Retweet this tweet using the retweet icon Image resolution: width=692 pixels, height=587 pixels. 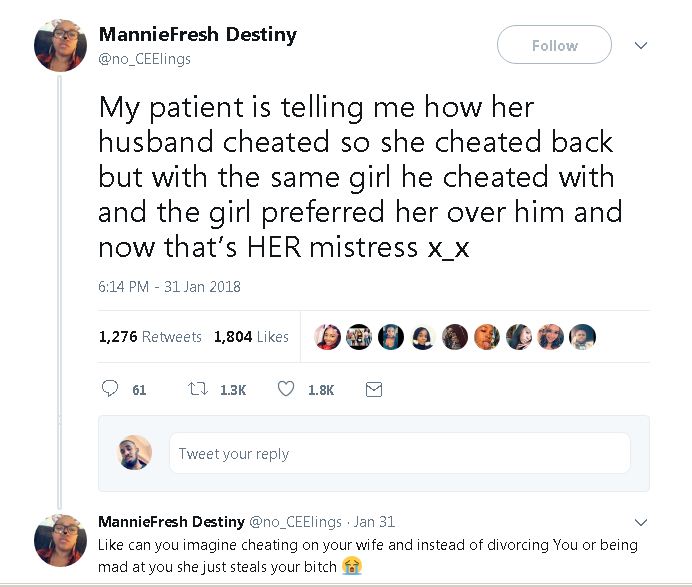pyautogui.click(x=198, y=390)
